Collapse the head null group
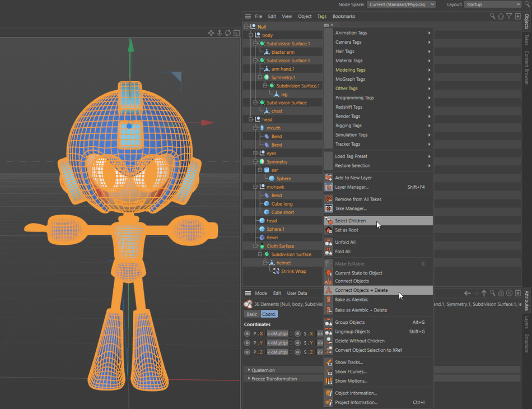The height and width of the screenshot is (409, 532). pyautogui.click(x=251, y=119)
